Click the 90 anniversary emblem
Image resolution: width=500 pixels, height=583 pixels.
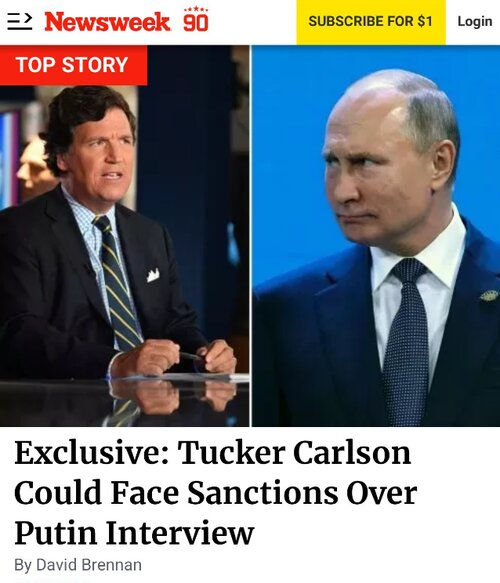pos(196,19)
